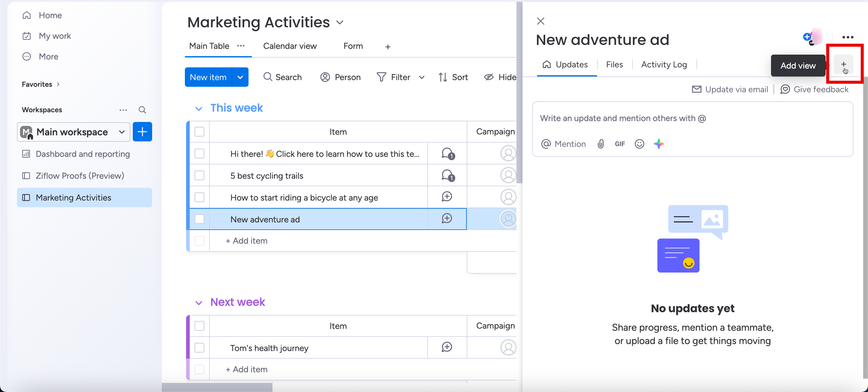Screen dimensions: 868x392
Task: Click the AI assistant sparkle icon
Action: coord(658,144)
